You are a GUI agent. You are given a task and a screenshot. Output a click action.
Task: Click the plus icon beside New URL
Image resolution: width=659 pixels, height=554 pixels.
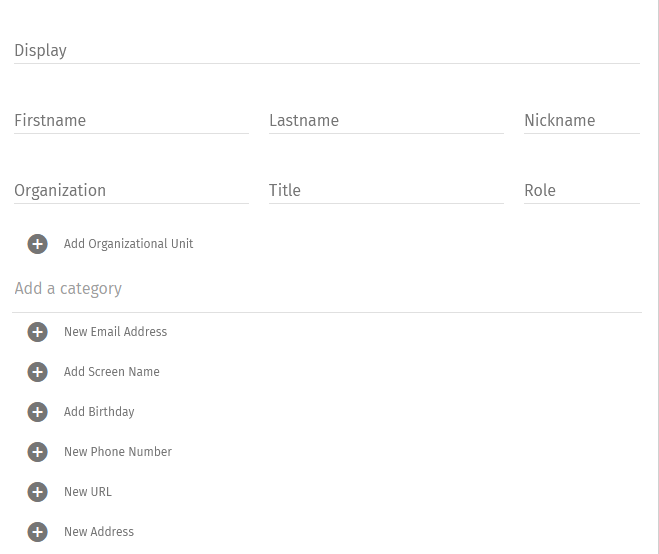[38, 492]
